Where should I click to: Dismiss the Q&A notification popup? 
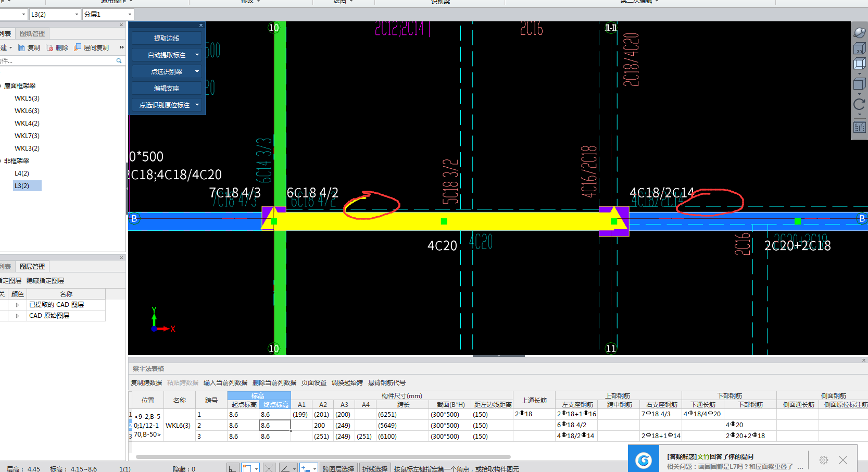(x=843, y=460)
